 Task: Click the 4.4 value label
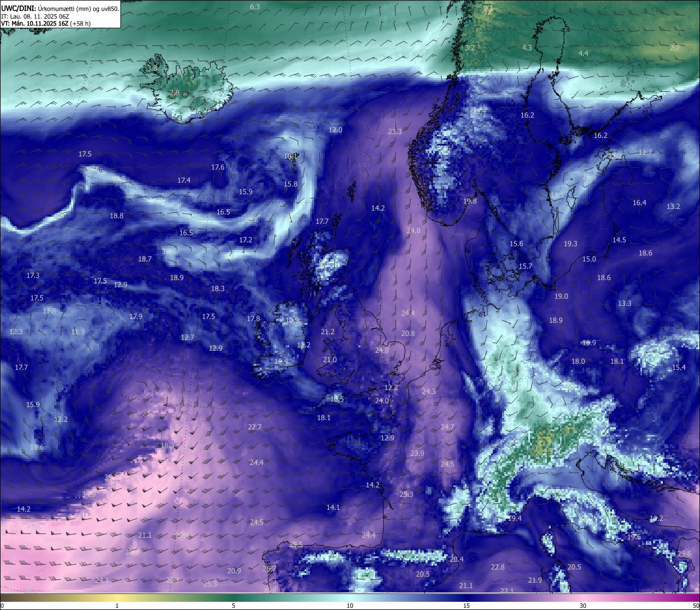point(584,53)
